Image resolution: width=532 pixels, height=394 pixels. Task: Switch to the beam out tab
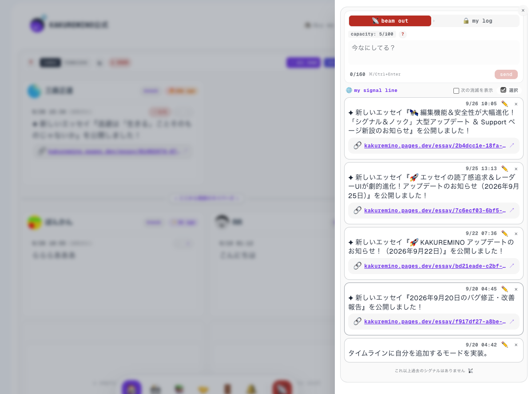click(x=390, y=21)
